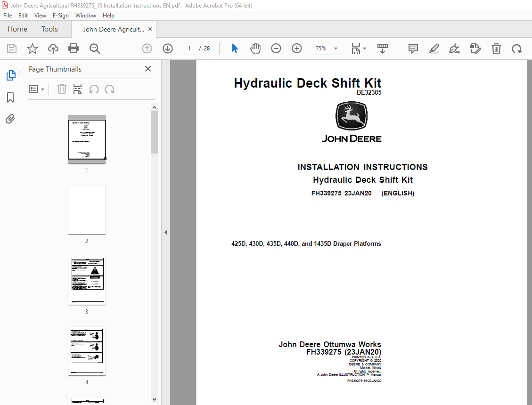This screenshot has height=405, width=532.
Task: Delete page using toolbar trash icon
Action: click(x=496, y=49)
